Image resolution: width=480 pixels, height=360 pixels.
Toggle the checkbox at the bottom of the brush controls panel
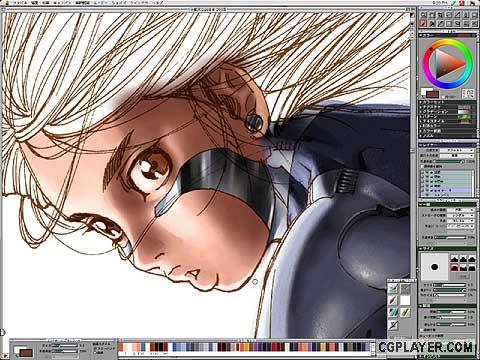pos(422,330)
